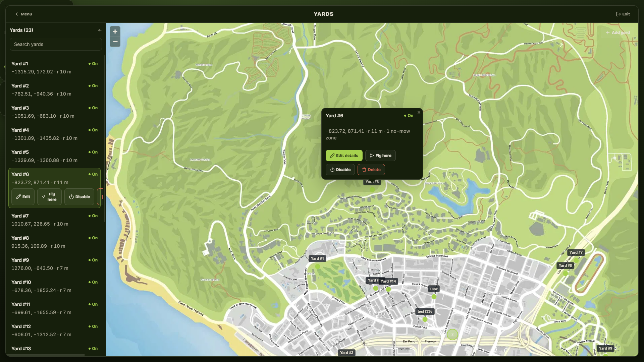The image size is (644, 362).
Task: Zoom out the map with minus button
Action: pyautogui.click(x=115, y=42)
